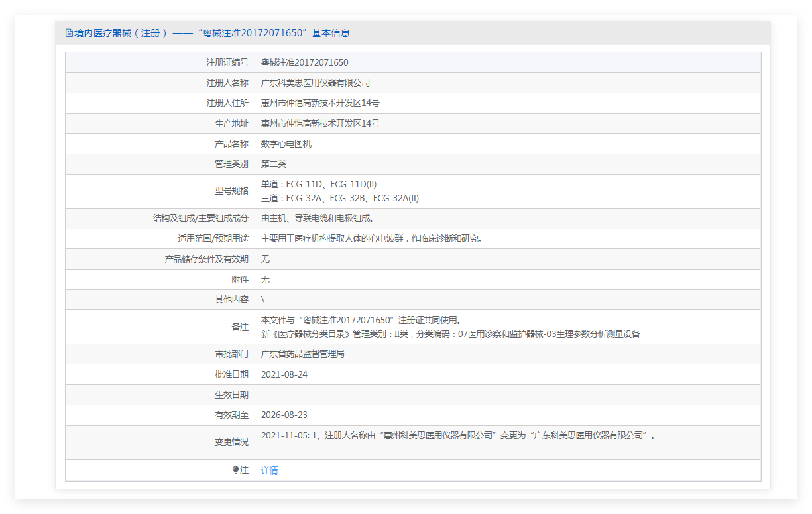Click the remark line about 医疗器械分类目录
This screenshot has height=514, width=812.
(x=451, y=334)
